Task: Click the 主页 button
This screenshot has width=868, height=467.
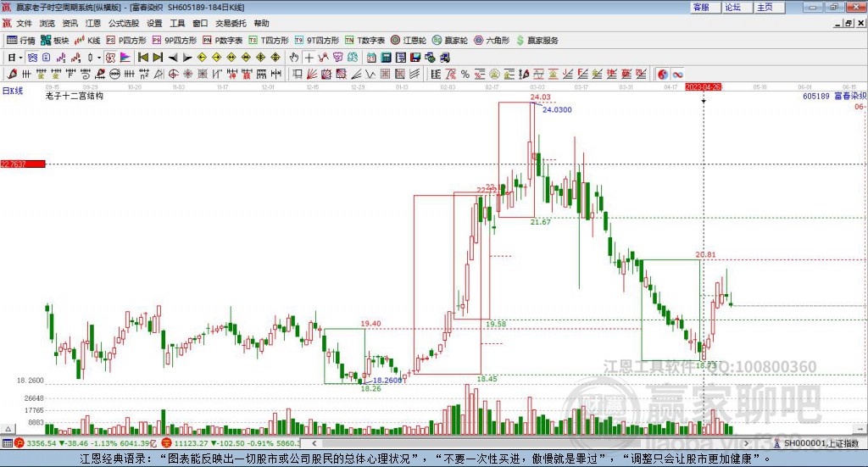Action: click(769, 7)
